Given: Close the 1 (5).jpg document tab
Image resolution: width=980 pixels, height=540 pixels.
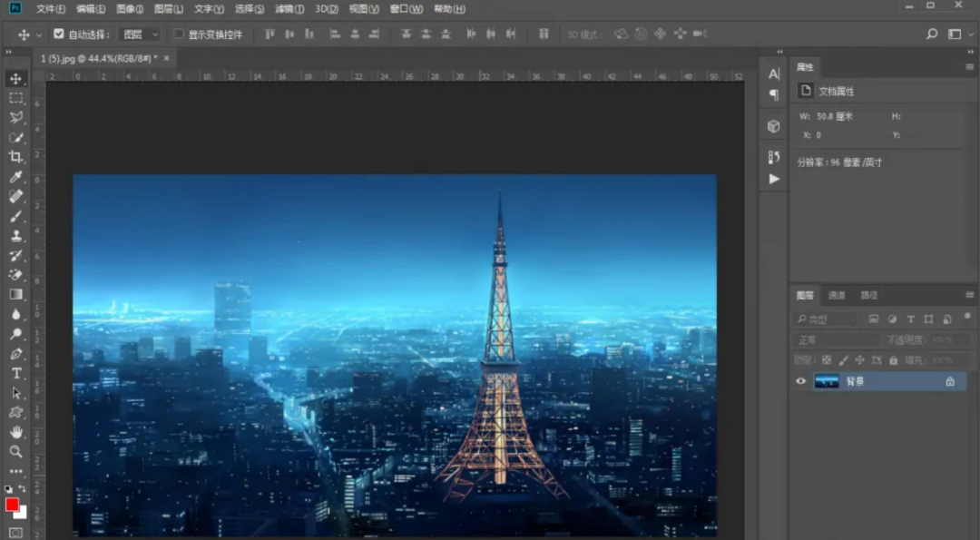Looking at the screenshot, I should (166, 58).
